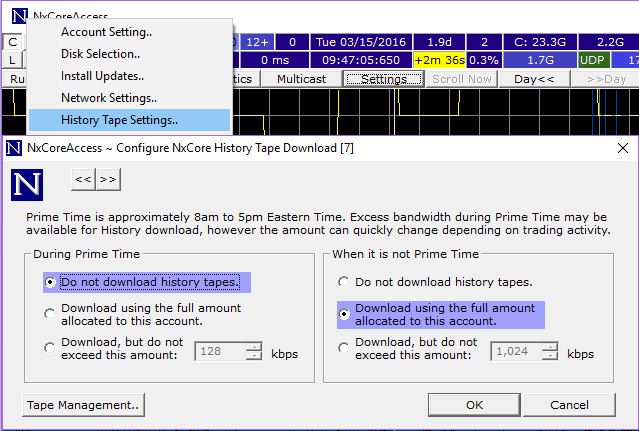Image resolution: width=639 pixels, height=431 pixels.
Task: Decrease the 1,024 kbps spinner value
Action: (550, 356)
